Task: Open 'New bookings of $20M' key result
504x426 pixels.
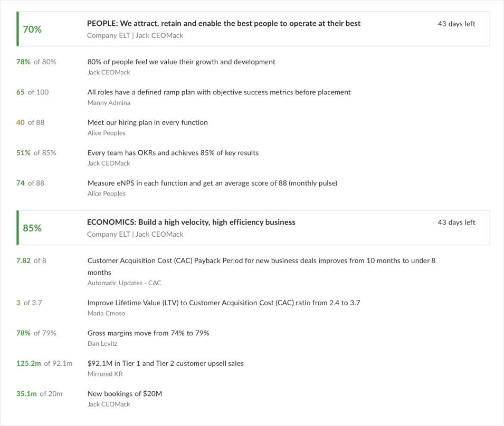Action: (x=125, y=394)
